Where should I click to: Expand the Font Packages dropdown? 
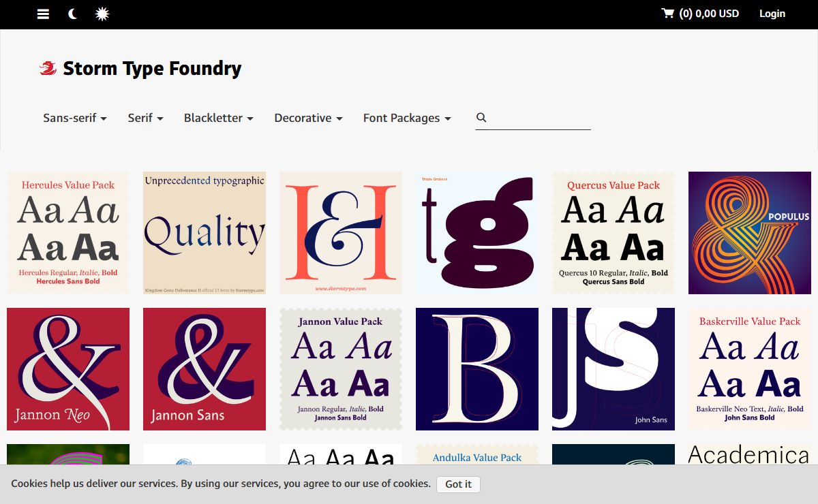[x=407, y=118]
